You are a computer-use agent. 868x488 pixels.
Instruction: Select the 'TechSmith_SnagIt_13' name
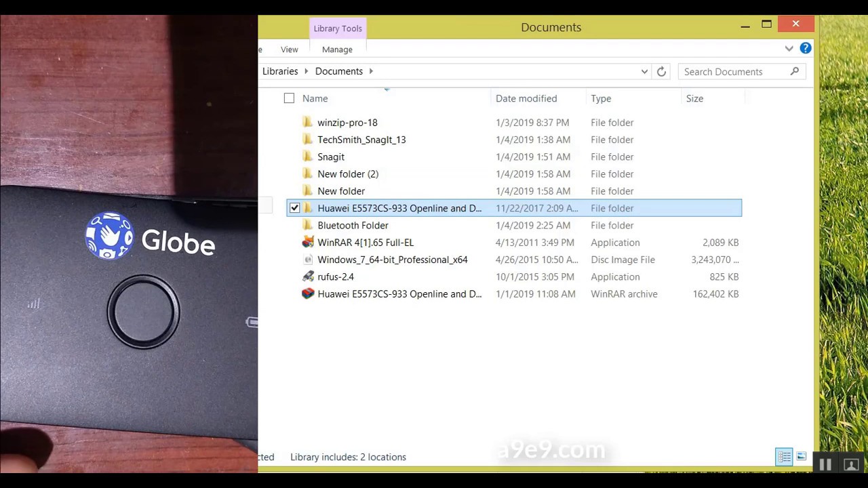[361, 140]
